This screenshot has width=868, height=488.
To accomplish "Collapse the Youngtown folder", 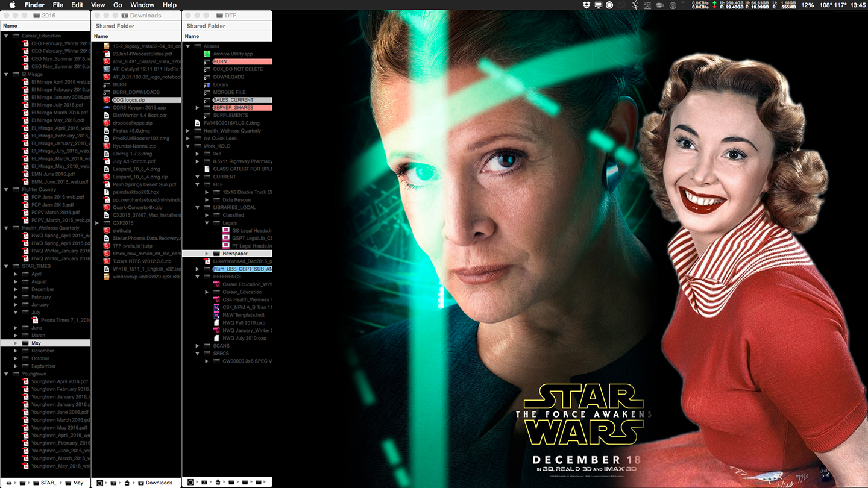I will (7, 374).
